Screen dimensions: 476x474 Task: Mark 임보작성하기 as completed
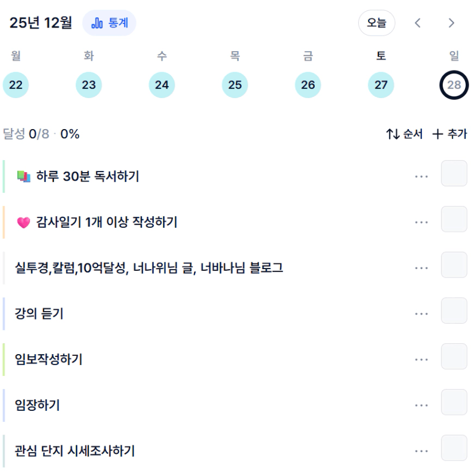pos(454,356)
